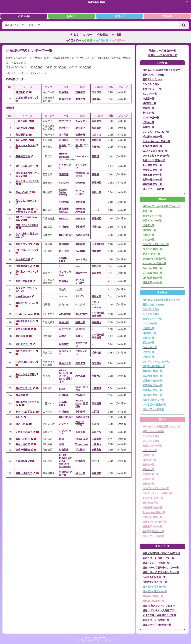Open composer link AMAZUTI in 作曲 column
Image resolution: width=191 pixels, height=644 pixels.
tap(65, 314)
